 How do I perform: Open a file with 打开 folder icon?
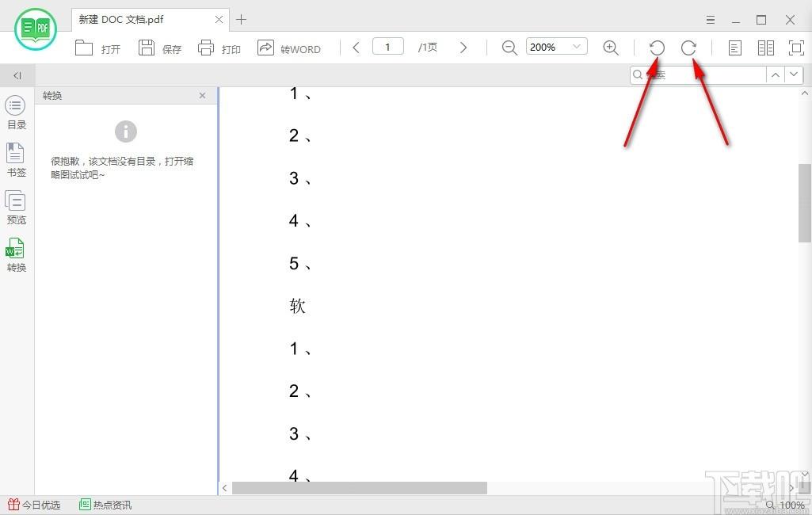pos(84,48)
